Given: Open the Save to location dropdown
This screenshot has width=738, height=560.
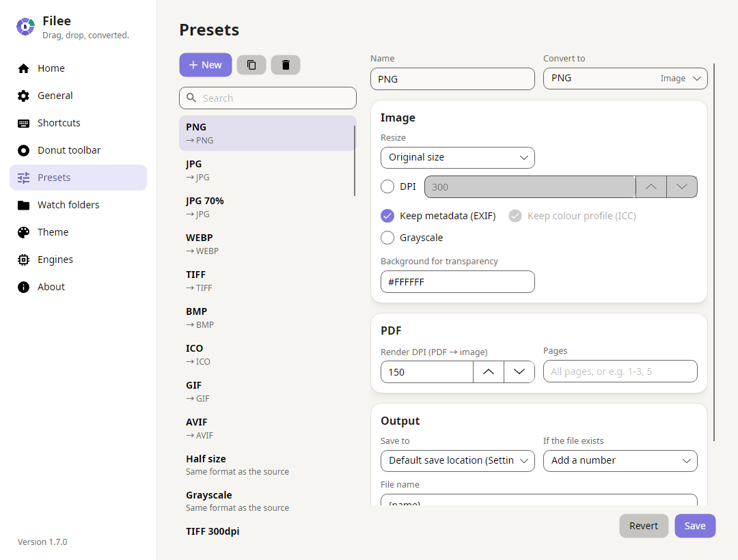Looking at the screenshot, I should tap(457, 461).
